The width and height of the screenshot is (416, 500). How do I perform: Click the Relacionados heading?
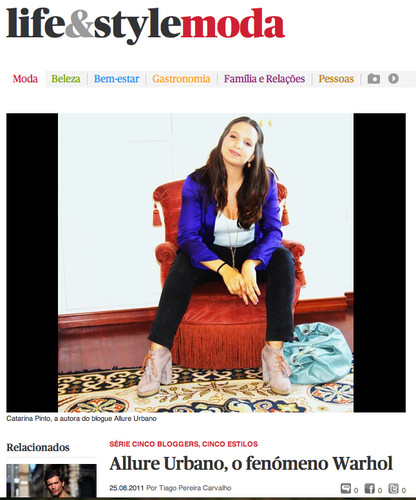click(x=38, y=447)
